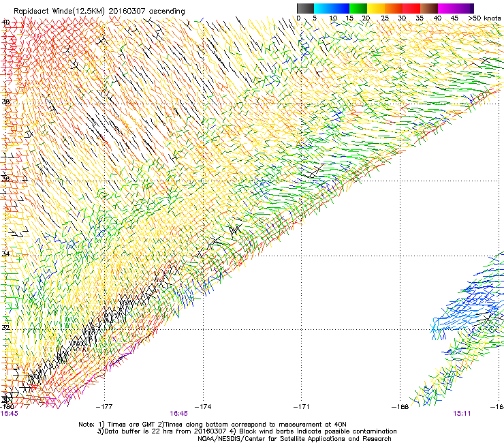Click the cyan 5-10 knots color swatch
This screenshot has height=443, width=504.
coord(323,8)
